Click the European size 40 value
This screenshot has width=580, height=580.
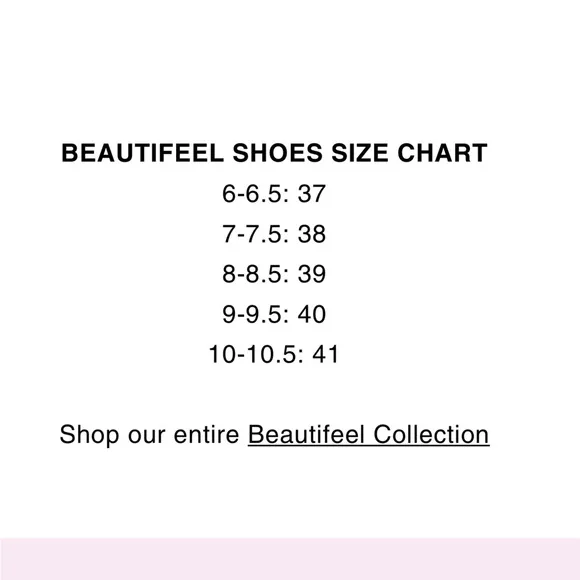312,314
